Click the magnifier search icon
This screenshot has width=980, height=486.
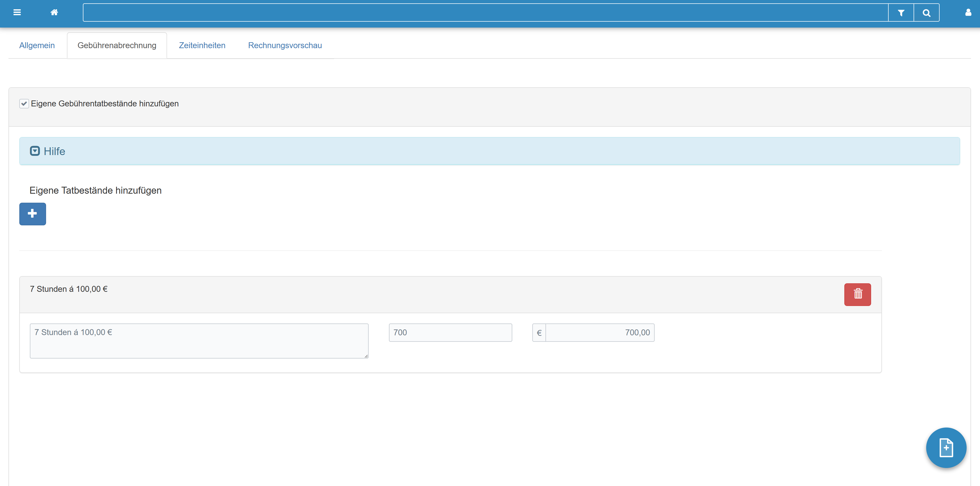coord(926,13)
